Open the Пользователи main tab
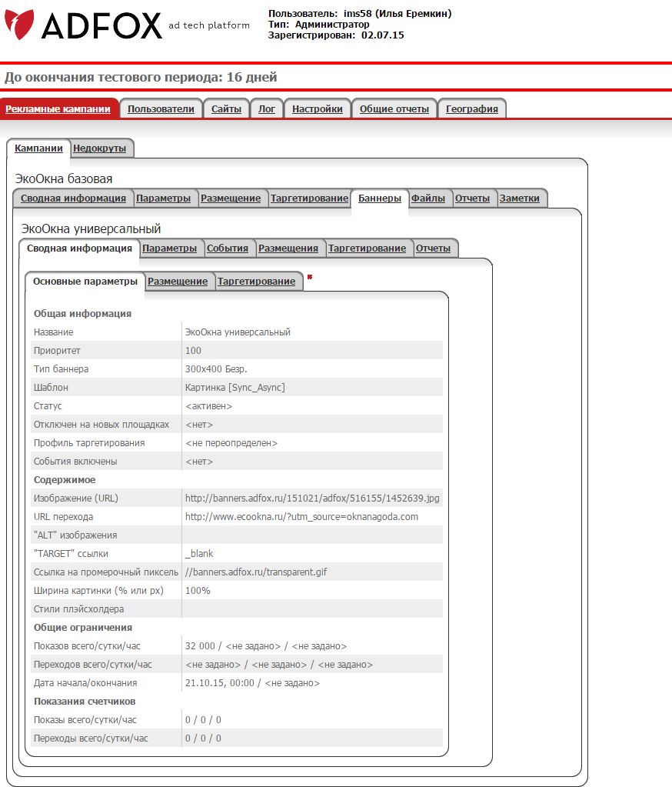 pyautogui.click(x=161, y=109)
